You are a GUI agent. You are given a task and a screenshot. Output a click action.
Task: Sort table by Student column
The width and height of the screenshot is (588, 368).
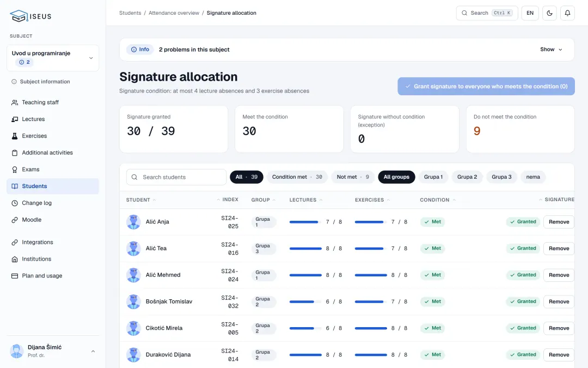tap(141, 200)
